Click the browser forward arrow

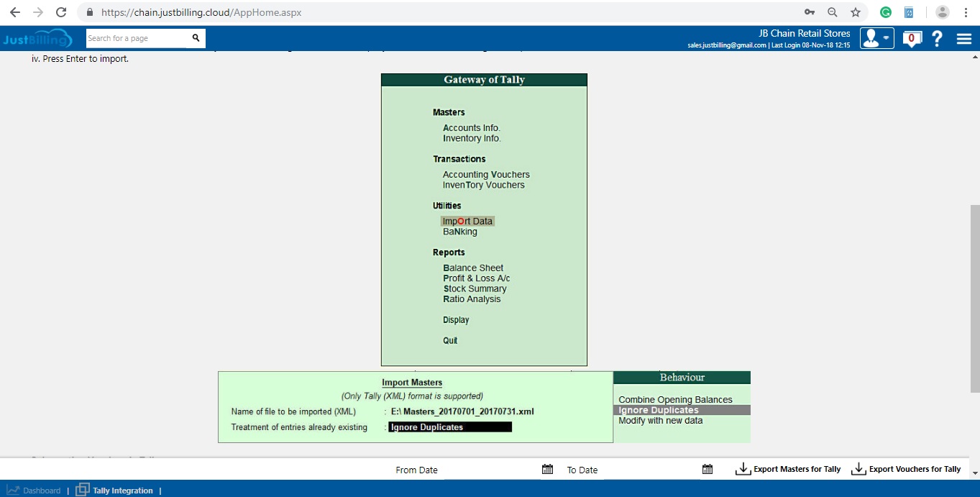coord(38,12)
